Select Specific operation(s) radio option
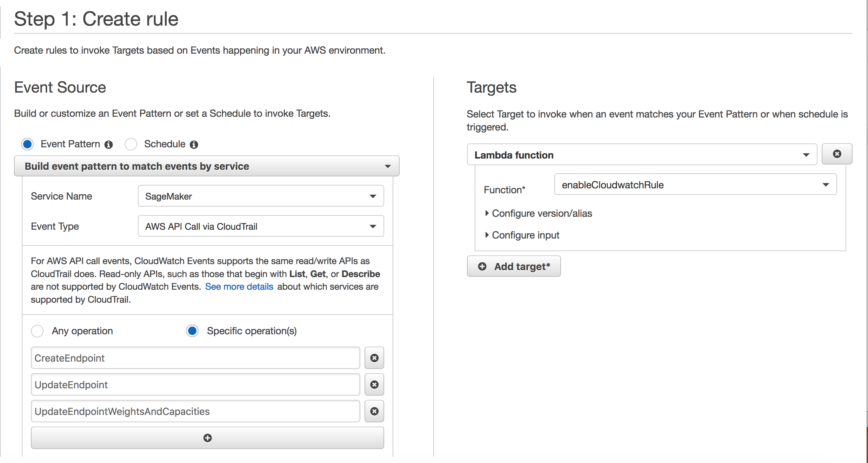The width and height of the screenshot is (868, 463). point(192,331)
